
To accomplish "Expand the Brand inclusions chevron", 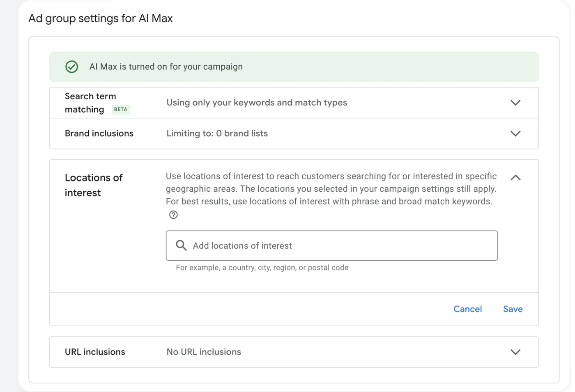I will pos(515,133).
